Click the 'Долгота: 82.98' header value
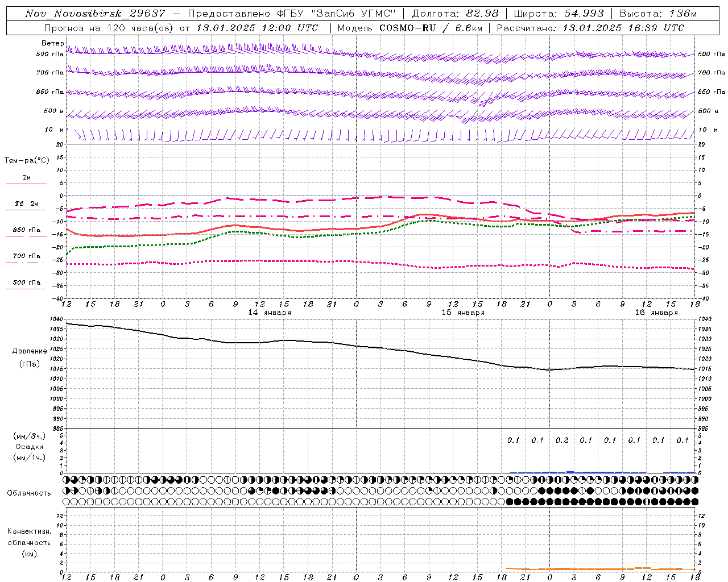The width and height of the screenshot is (728, 582). (x=455, y=14)
